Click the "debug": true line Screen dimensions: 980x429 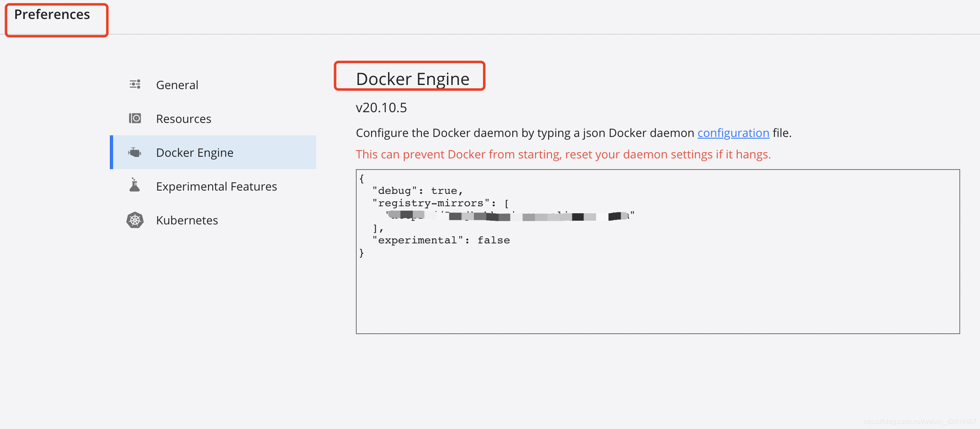(417, 191)
